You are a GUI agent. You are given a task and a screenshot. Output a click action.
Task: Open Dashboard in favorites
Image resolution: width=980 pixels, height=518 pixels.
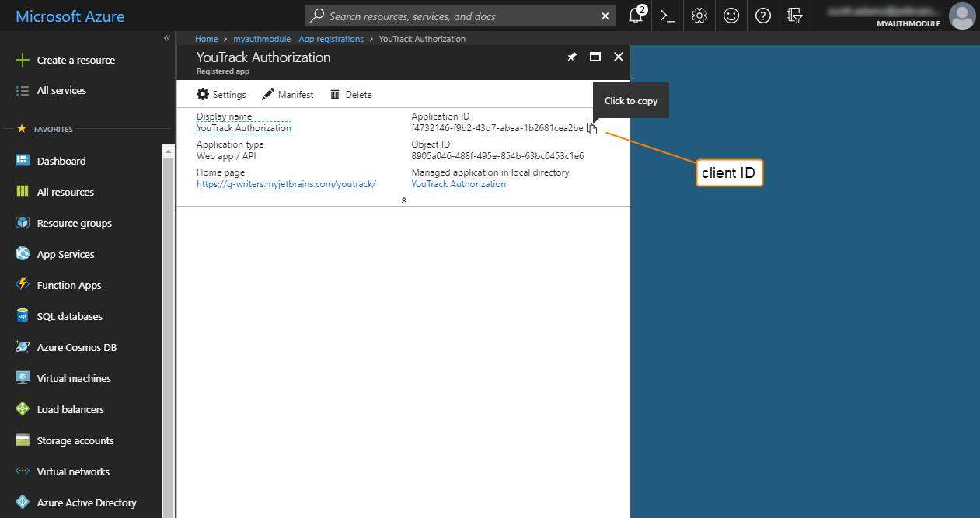click(61, 161)
